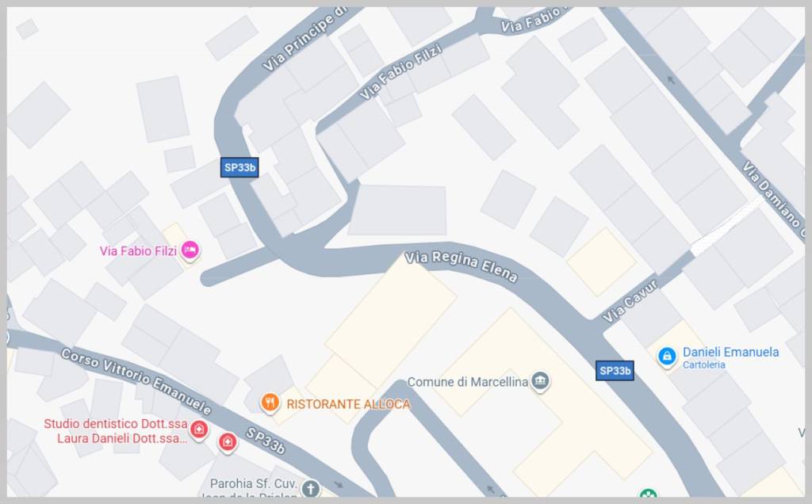Open the Ristorante Alloca place label
This screenshot has height=504, width=812.
click(x=349, y=404)
